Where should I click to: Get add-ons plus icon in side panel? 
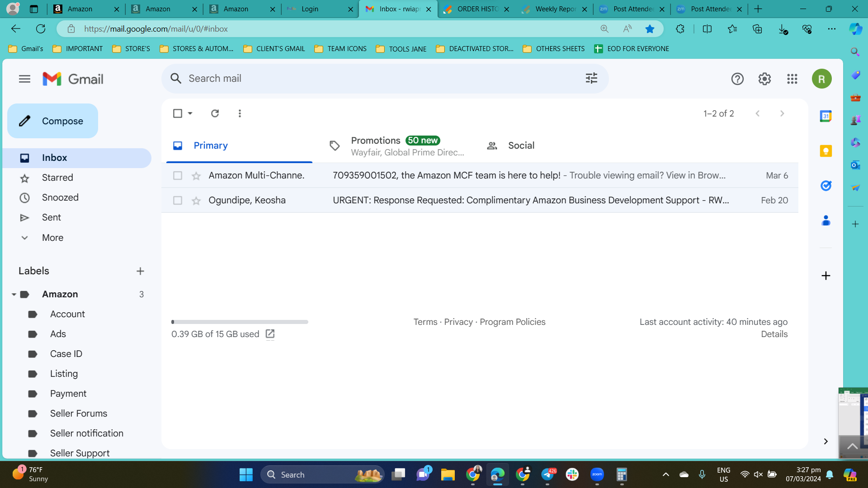pyautogui.click(x=826, y=276)
